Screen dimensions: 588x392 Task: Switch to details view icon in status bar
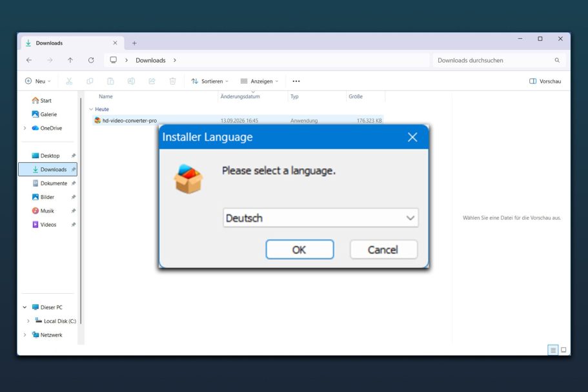[x=553, y=350]
